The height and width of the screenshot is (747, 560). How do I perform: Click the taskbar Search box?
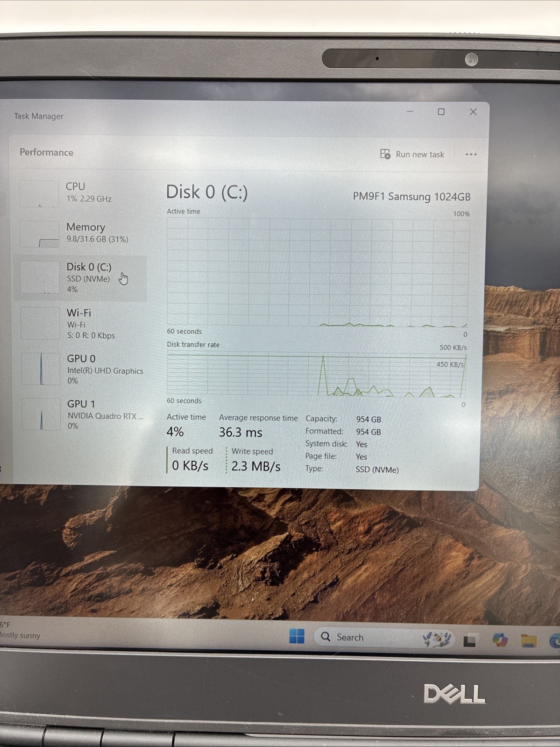384,638
